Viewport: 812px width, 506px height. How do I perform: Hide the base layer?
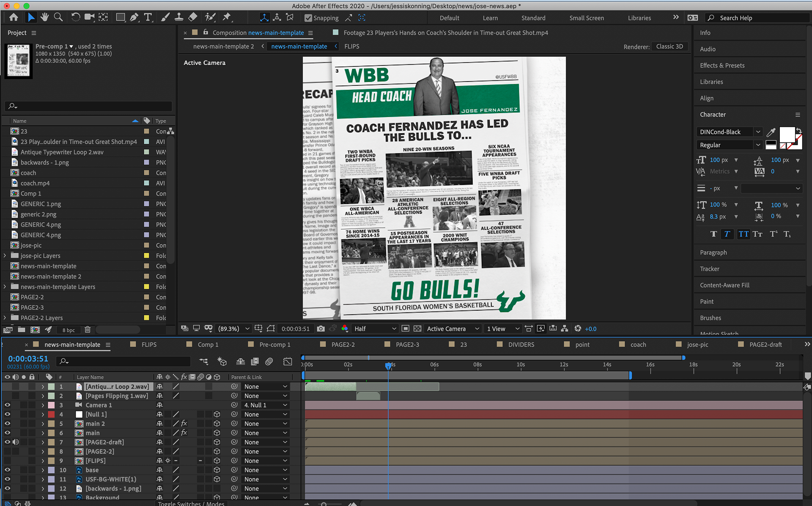[7, 470]
